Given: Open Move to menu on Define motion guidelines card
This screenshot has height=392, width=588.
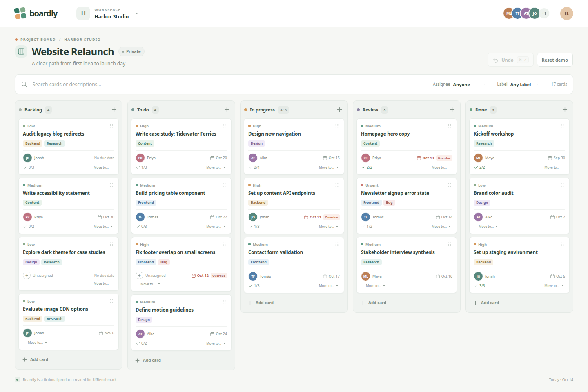Looking at the screenshot, I should pyautogui.click(x=216, y=343).
